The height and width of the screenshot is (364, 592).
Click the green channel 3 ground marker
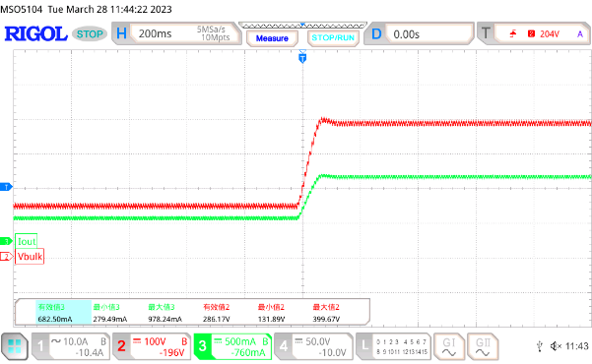pyautogui.click(x=6, y=241)
